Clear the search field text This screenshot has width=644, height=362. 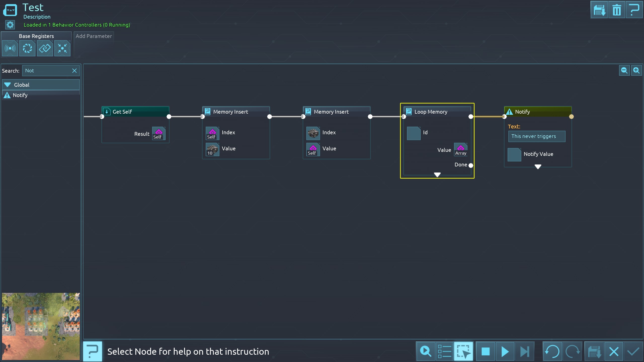pos(74,71)
